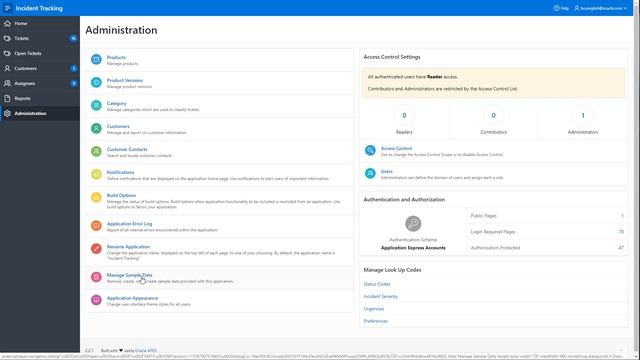Open the Incident Severity lookup link
Image resolution: width=640 pixels, height=360 pixels.
[380, 296]
